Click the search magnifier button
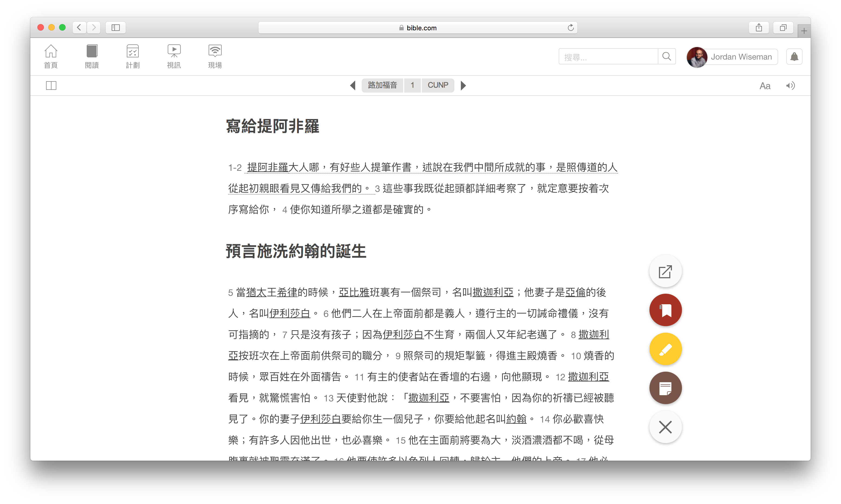841x504 pixels. [667, 57]
